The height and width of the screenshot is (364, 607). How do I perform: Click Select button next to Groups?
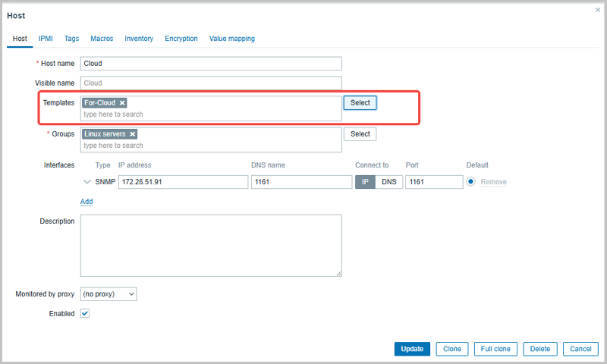point(360,134)
